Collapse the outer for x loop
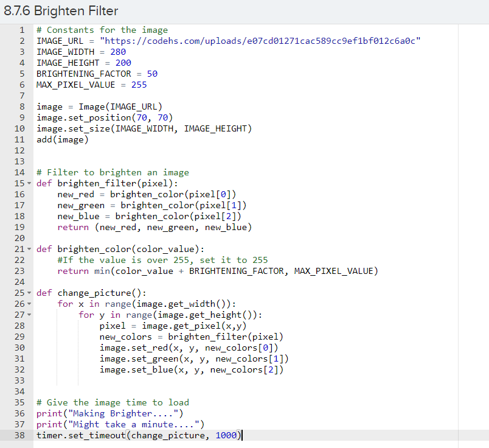 pyautogui.click(x=29, y=304)
